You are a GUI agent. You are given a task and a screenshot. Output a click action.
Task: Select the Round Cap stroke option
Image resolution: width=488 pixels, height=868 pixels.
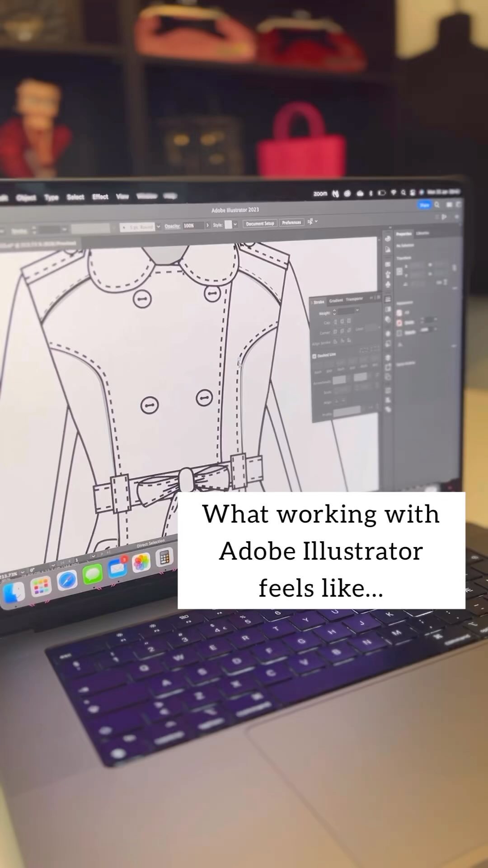(342, 321)
